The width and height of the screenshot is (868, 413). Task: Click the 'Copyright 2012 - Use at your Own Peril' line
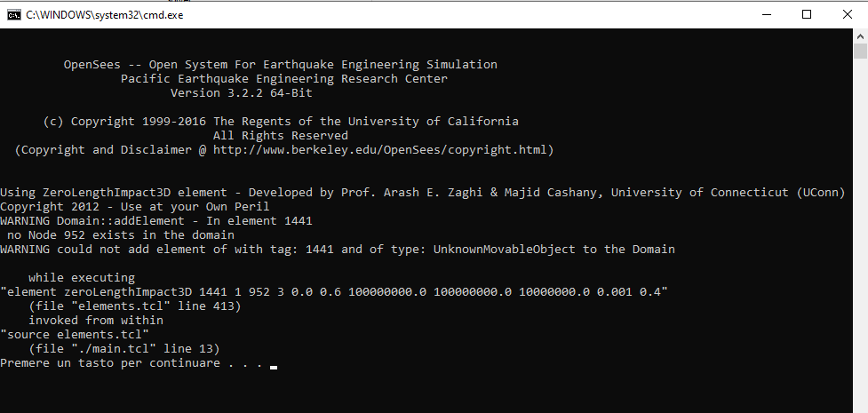tap(134, 206)
